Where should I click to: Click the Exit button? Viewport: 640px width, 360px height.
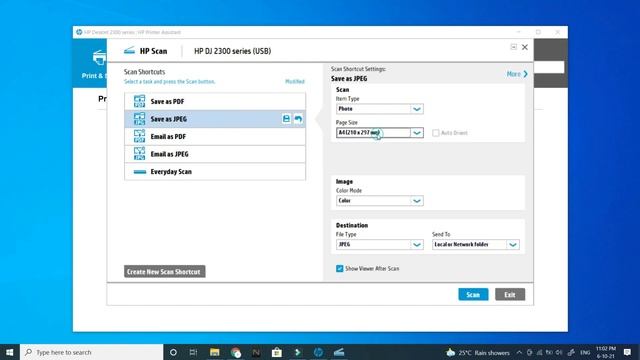tap(510, 294)
